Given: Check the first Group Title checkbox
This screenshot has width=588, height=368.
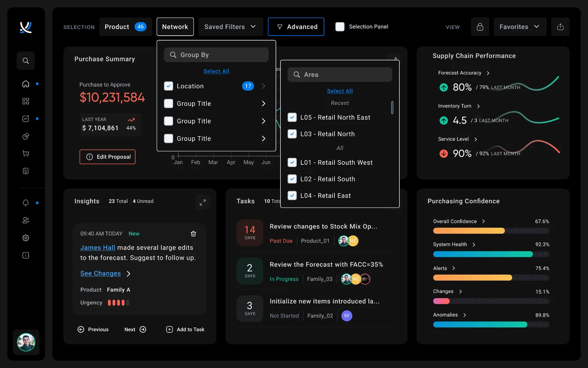Looking at the screenshot, I should [x=168, y=103].
